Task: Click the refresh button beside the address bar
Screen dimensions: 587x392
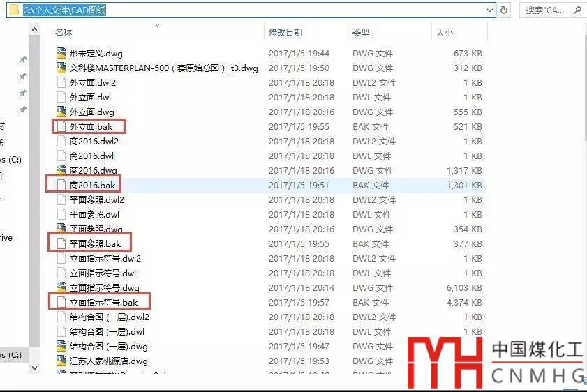Action: click(x=504, y=10)
